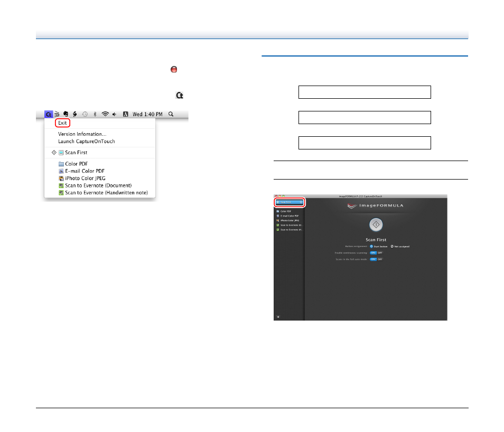Select Scan to Evernote (Handwritten note) menu entry
This screenshot has height=432, width=504.
(x=103, y=193)
